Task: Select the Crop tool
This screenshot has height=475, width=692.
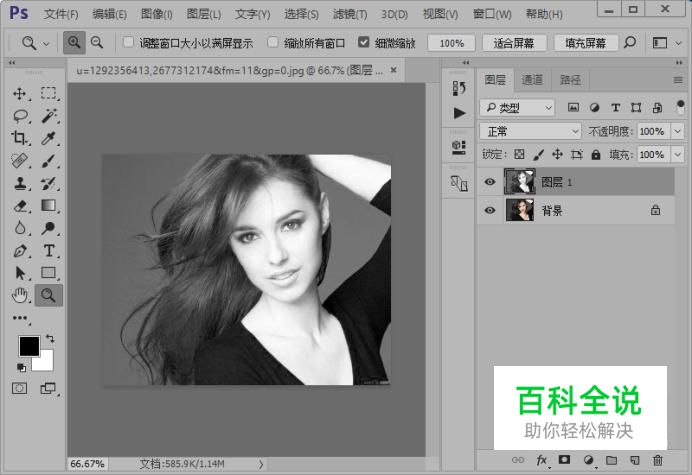Action: pyautogui.click(x=19, y=138)
